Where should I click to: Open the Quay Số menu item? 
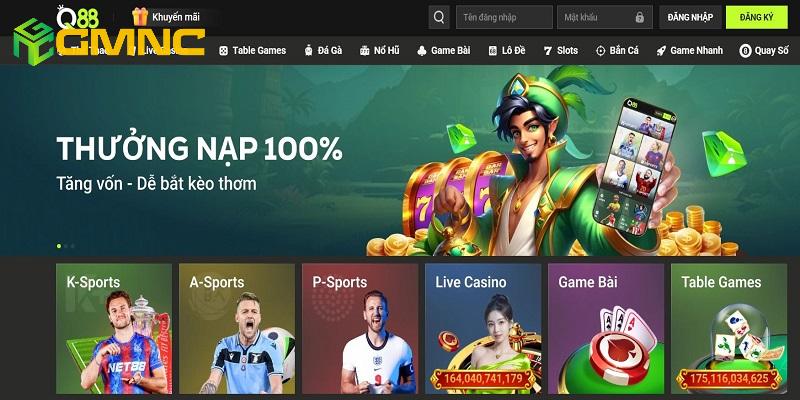(764, 51)
